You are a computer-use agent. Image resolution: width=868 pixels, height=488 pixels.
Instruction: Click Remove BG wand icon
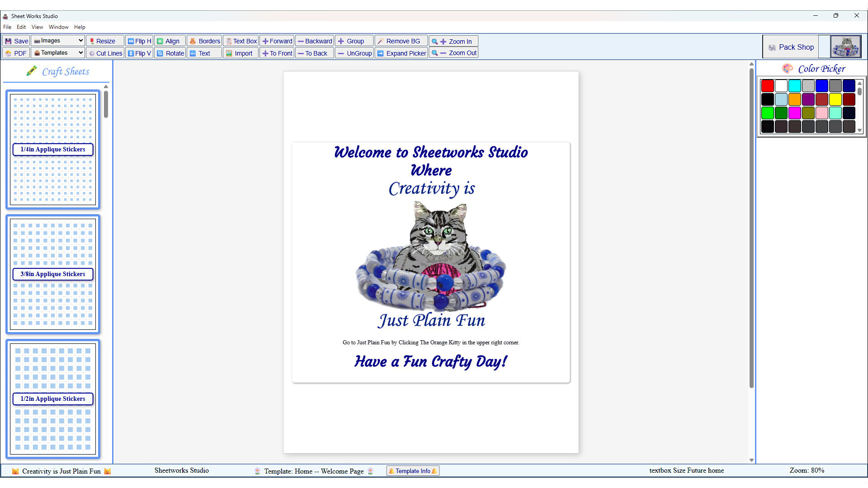pyautogui.click(x=381, y=41)
